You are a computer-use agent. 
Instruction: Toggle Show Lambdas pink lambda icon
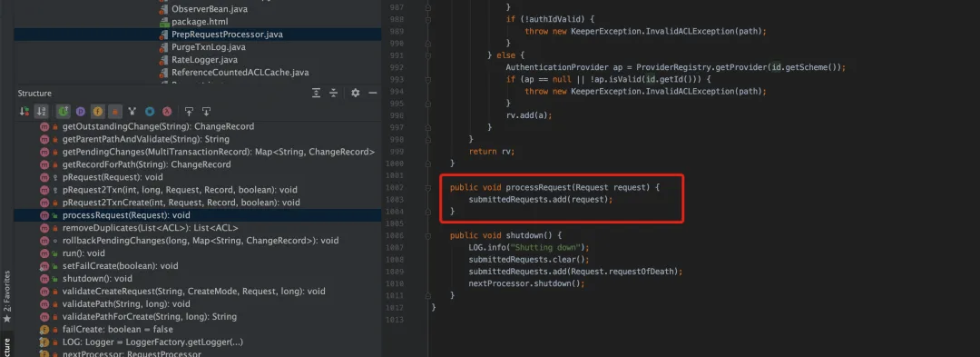[168, 112]
